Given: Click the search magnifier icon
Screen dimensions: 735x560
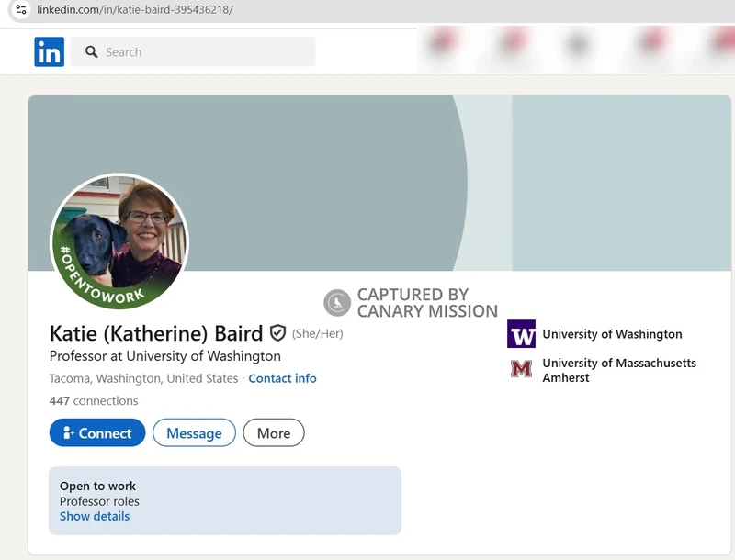Looking at the screenshot, I should point(91,52).
